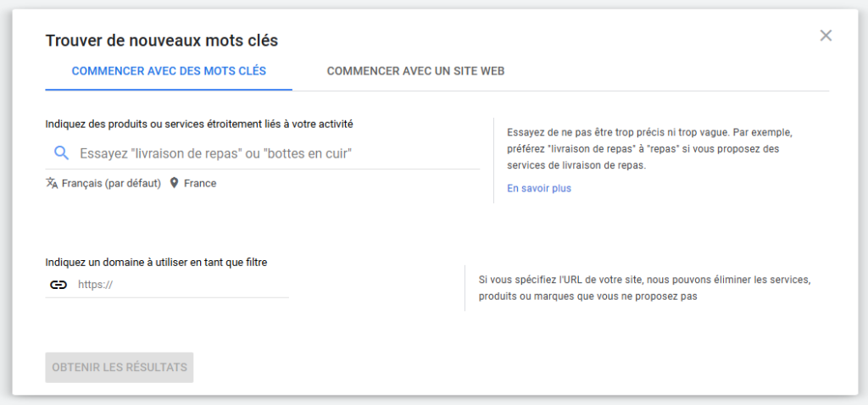Close the Trouver de nouveaux mots clés dialog

pyautogui.click(x=826, y=36)
